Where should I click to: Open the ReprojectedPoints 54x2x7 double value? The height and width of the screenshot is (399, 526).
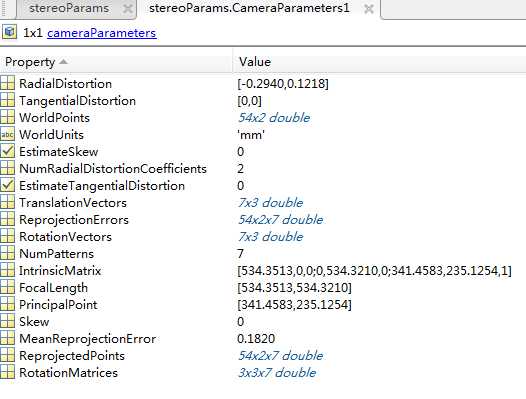(280, 355)
